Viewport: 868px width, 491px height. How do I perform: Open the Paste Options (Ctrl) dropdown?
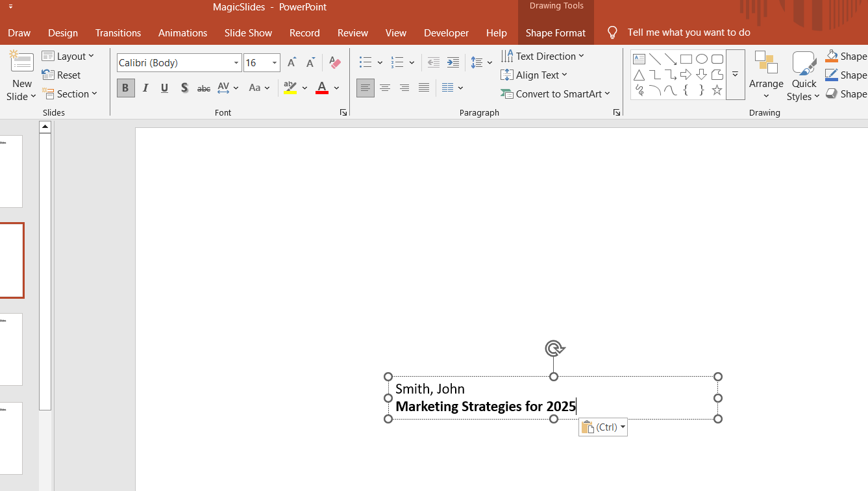coord(603,427)
